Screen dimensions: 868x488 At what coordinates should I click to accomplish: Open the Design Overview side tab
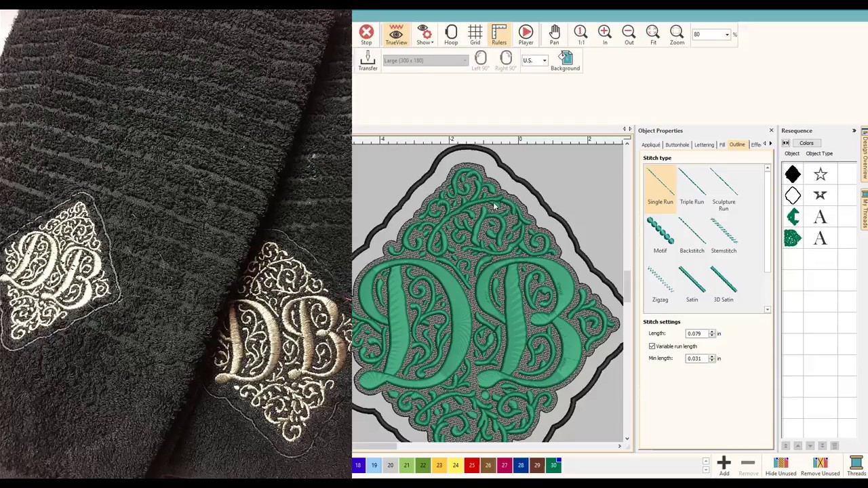(865, 154)
